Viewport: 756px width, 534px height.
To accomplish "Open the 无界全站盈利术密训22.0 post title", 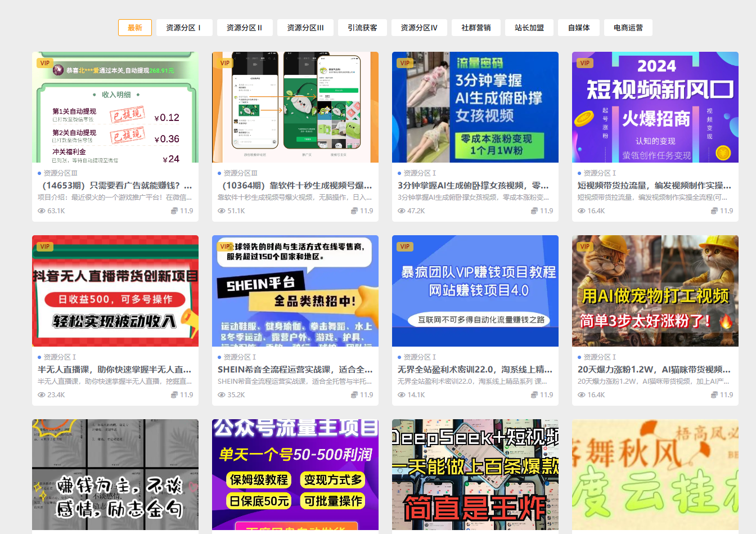I will 475,369.
